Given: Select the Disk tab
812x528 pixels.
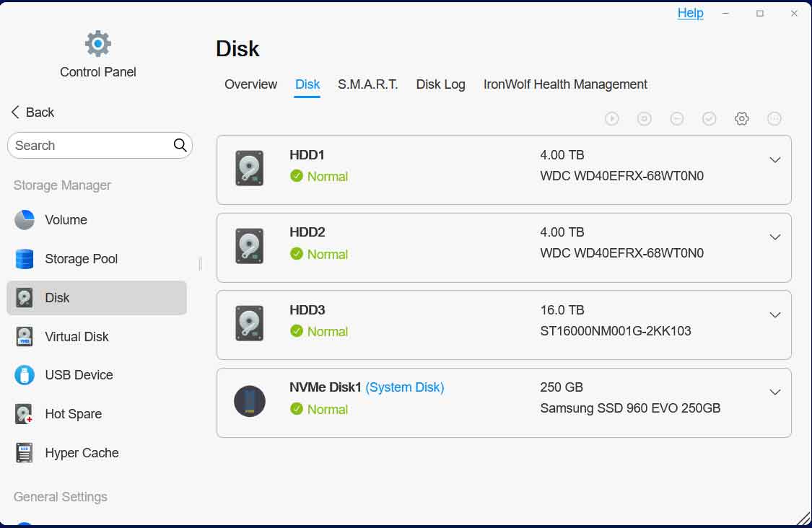Looking at the screenshot, I should [307, 84].
